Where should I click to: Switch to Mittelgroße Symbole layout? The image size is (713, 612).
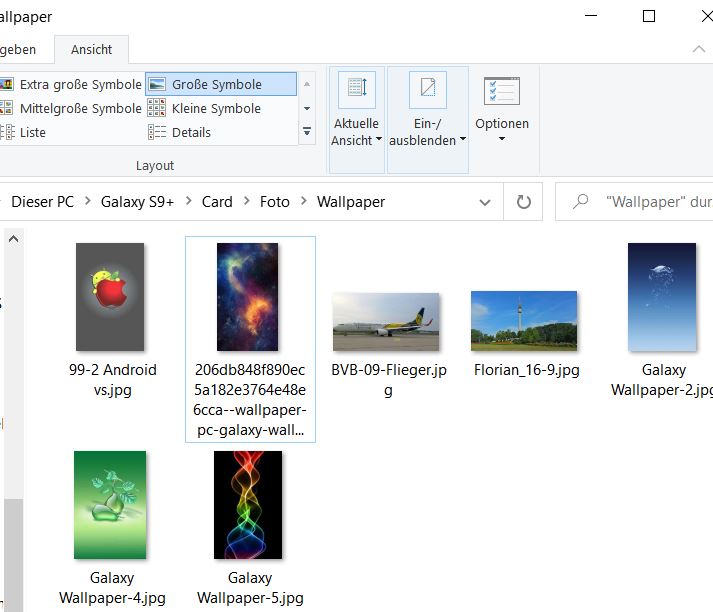(x=71, y=108)
